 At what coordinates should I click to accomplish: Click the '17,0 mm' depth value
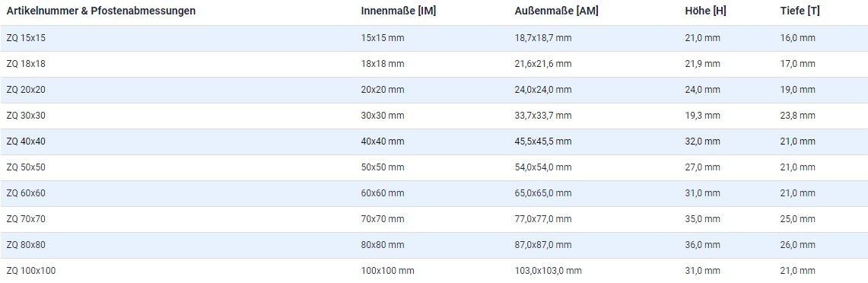pos(798,64)
